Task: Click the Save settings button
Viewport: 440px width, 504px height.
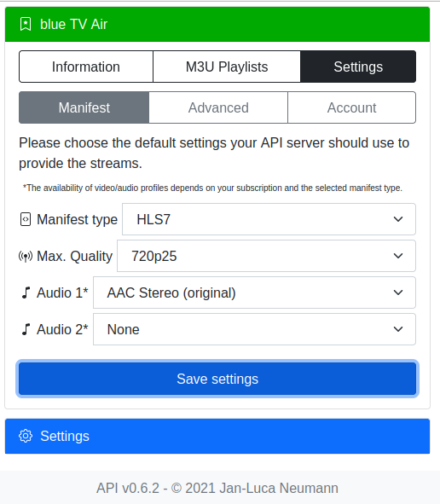Action: tap(217, 379)
